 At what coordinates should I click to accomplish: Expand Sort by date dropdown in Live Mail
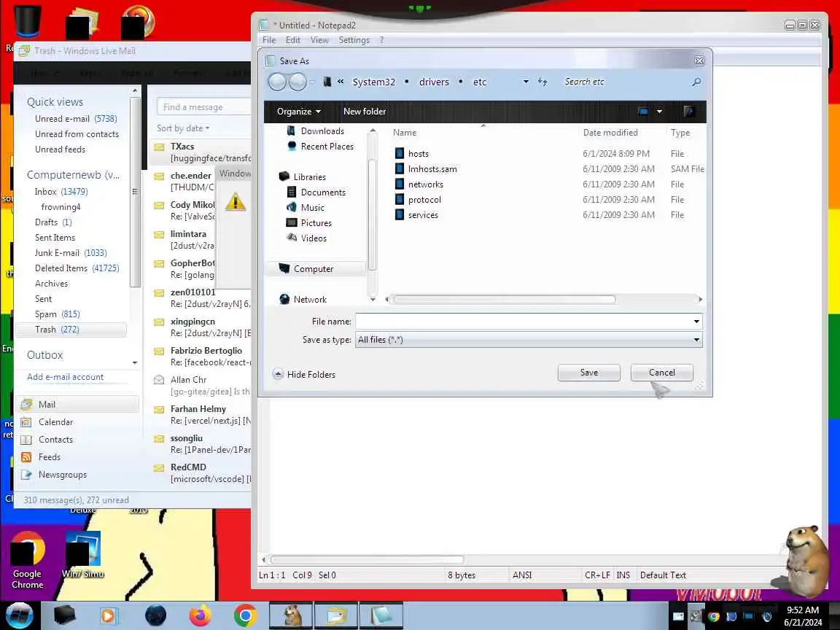coord(183,128)
